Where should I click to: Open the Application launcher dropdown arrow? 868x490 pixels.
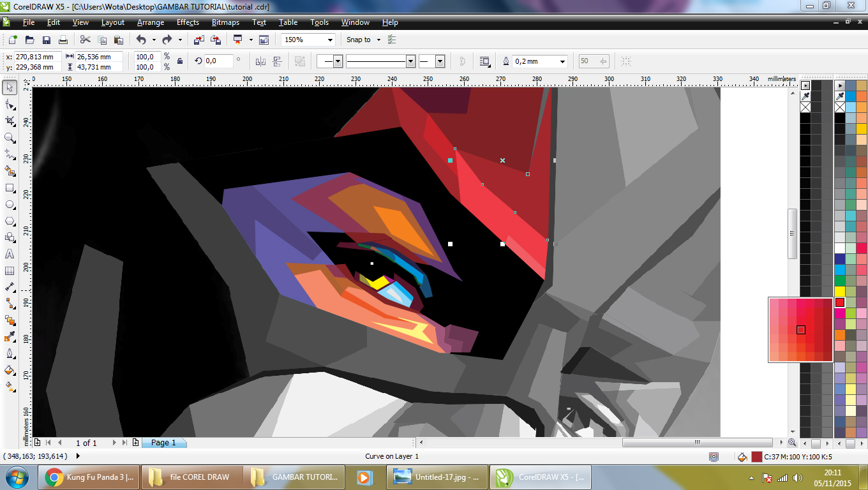point(251,40)
